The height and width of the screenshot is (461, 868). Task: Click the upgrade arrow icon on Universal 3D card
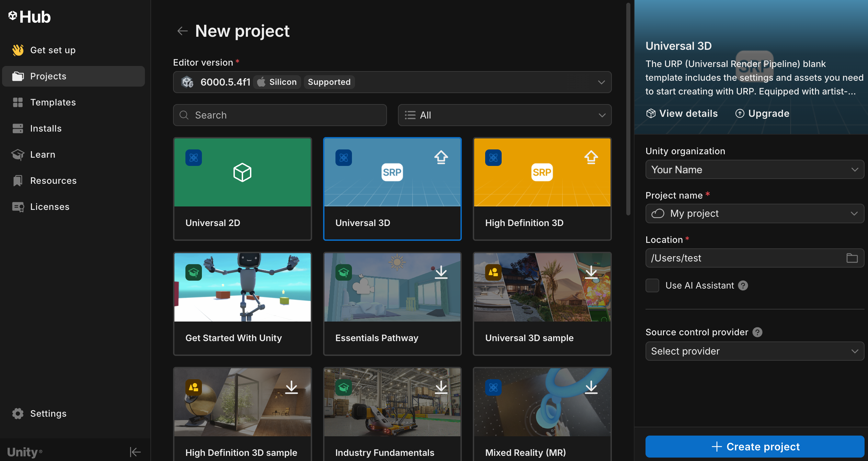441,157
